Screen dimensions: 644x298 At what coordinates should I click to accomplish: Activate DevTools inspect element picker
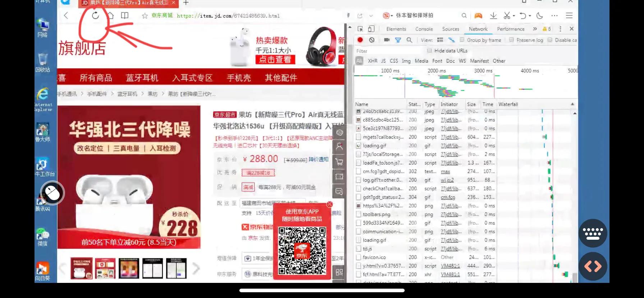click(x=360, y=29)
